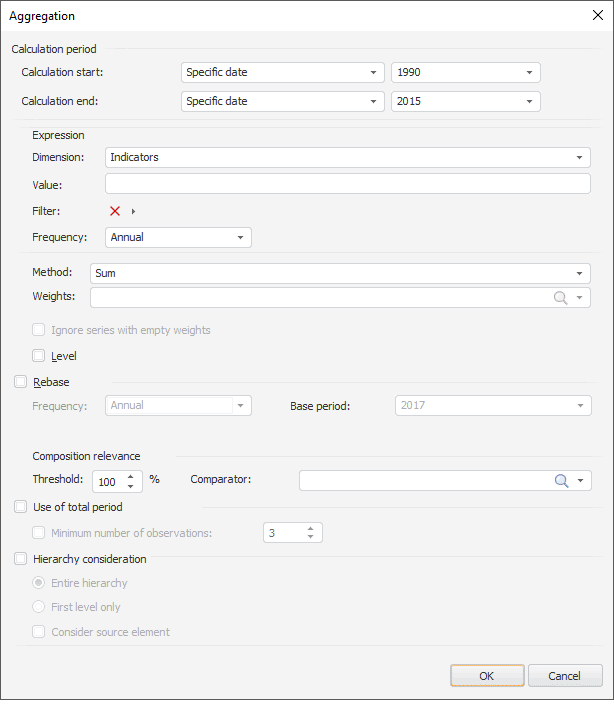Open the Comparator dropdown arrow
Screen dimensions: 614x710
(580, 481)
